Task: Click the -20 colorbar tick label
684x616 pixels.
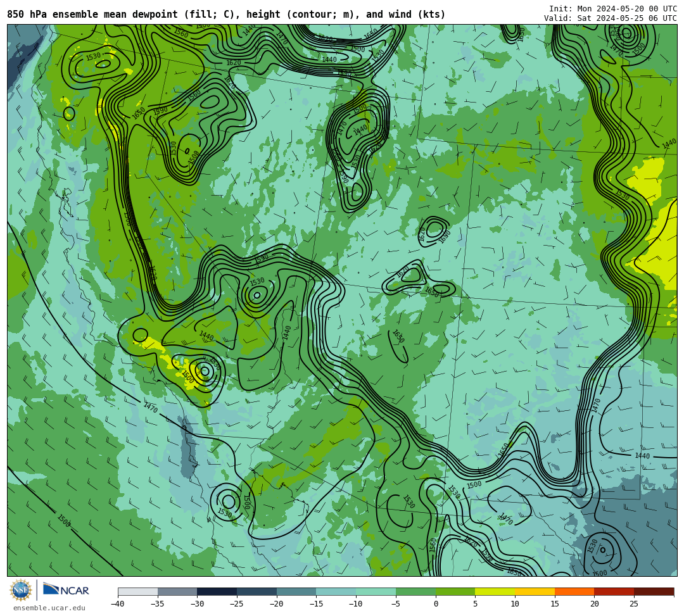Action: click(277, 604)
